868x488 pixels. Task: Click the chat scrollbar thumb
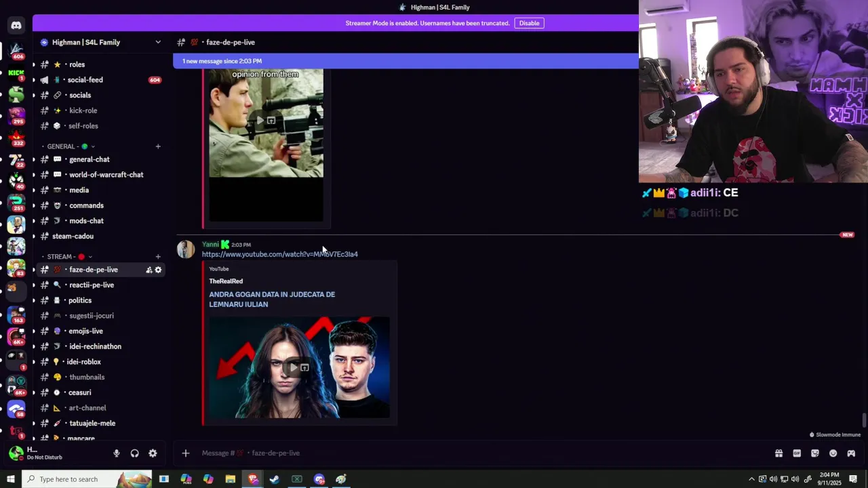pyautogui.click(x=864, y=421)
